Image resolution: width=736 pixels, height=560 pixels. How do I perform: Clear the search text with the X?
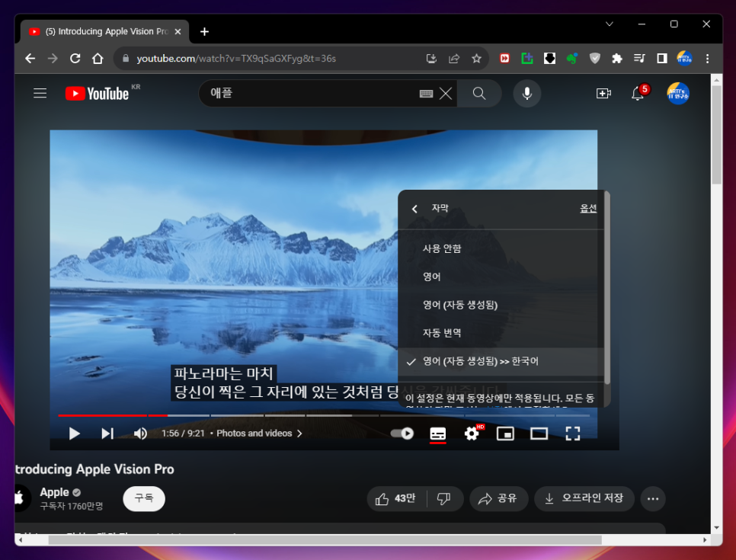click(446, 94)
